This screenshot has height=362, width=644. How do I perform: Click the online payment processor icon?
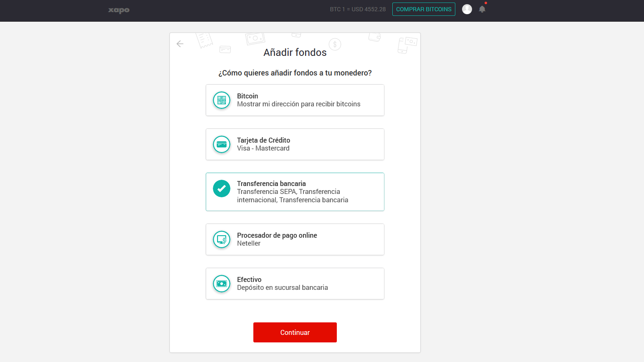[x=222, y=239]
